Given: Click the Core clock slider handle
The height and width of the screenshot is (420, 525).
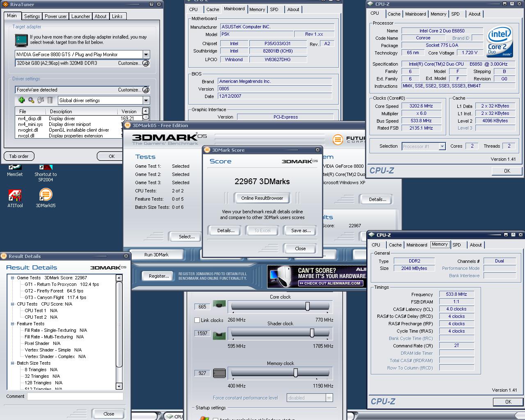Looking at the screenshot, I should tap(307, 306).
